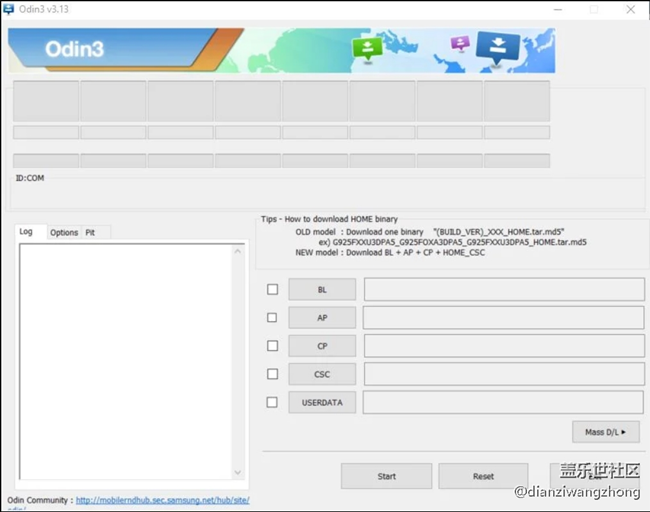Click the Reset button
The width and height of the screenshot is (650, 512).
(x=483, y=476)
